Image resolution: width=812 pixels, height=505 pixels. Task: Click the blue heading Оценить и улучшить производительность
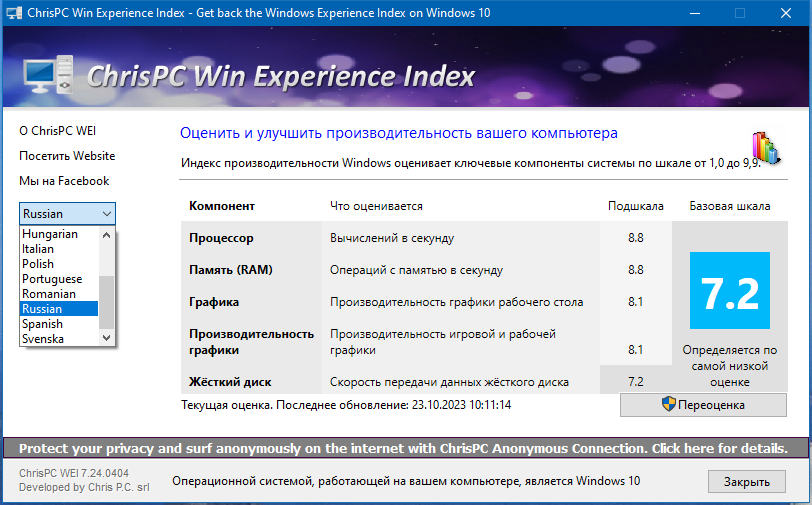click(x=399, y=133)
